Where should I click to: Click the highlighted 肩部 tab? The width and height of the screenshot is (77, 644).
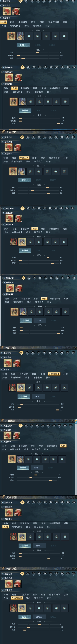[x=14, y=88]
